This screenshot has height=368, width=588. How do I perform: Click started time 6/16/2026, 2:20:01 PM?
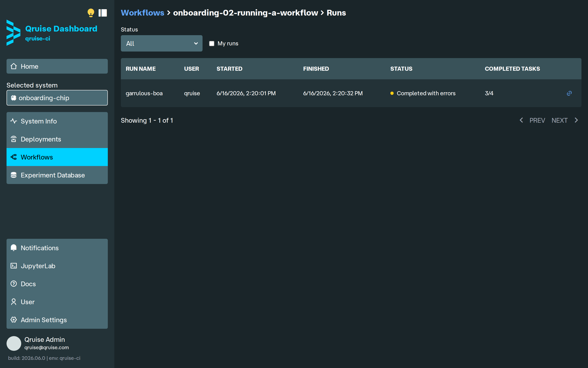pyautogui.click(x=246, y=93)
